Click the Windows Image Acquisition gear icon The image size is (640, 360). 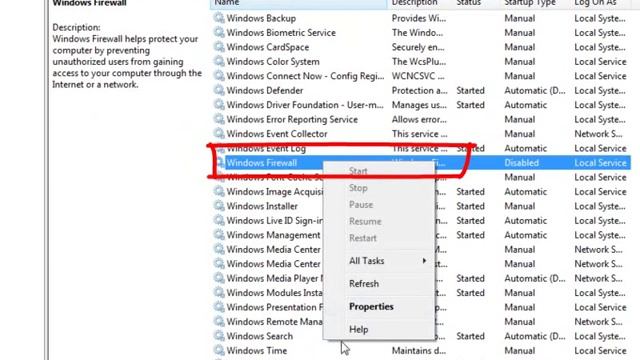click(219, 191)
